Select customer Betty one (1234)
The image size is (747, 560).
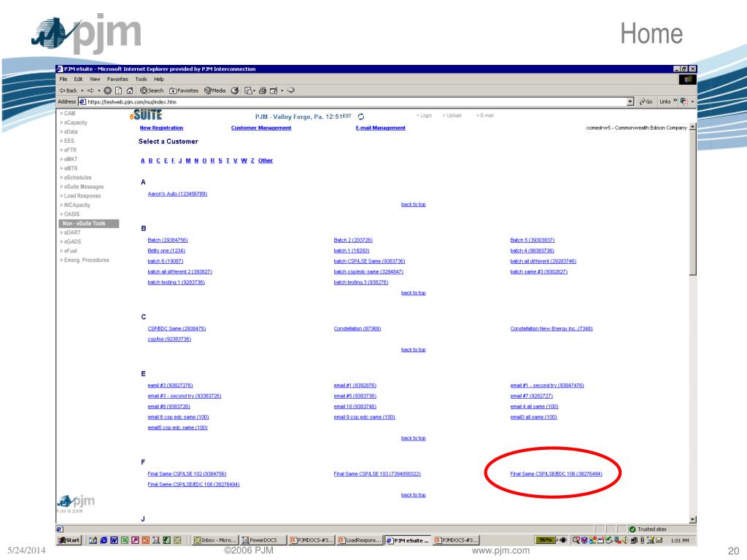pyautogui.click(x=166, y=251)
